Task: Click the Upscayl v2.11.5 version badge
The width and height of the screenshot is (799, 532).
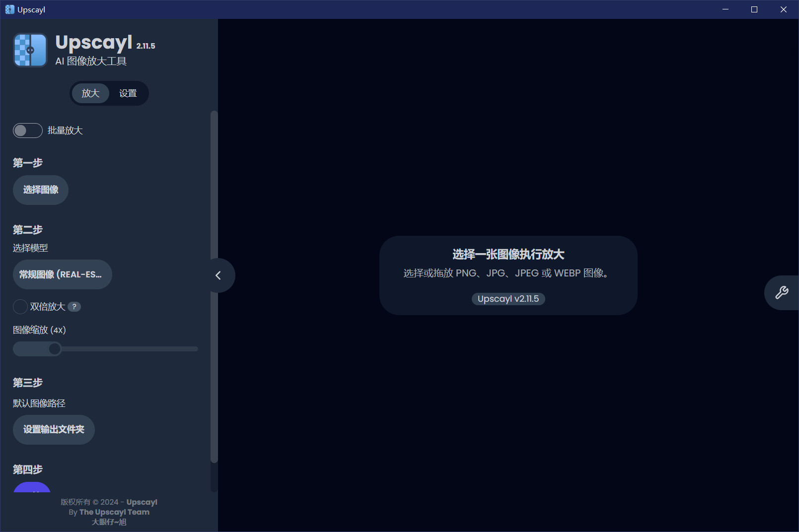Action: [x=508, y=299]
